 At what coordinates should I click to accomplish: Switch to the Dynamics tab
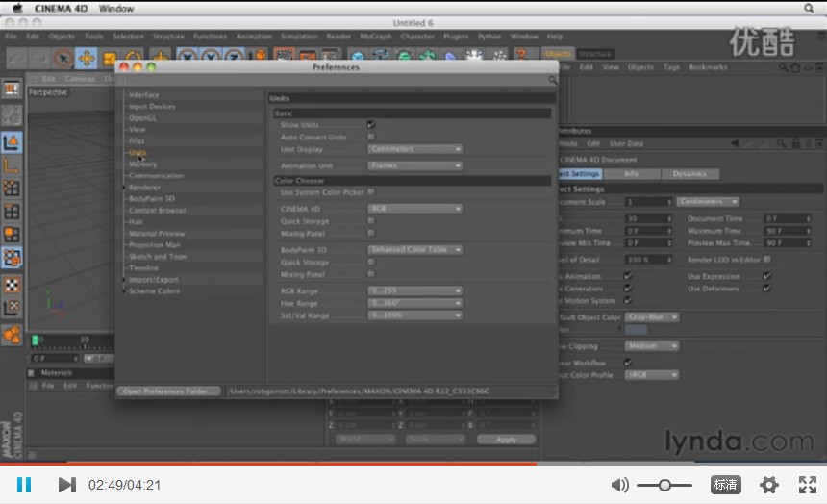[x=689, y=174]
